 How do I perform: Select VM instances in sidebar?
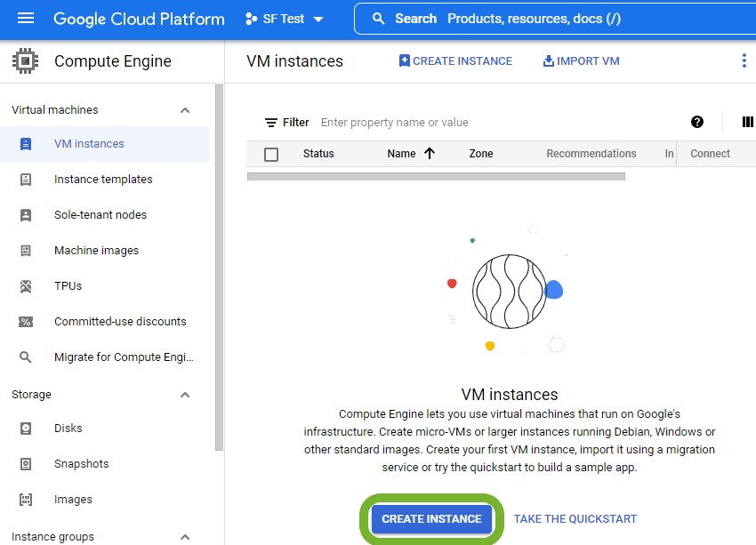pos(89,144)
